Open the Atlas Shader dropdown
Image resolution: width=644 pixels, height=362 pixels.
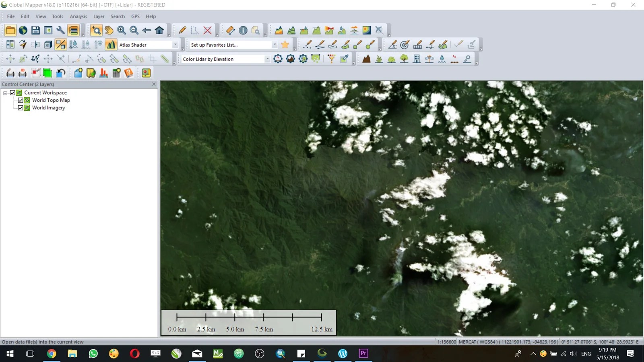pos(175,45)
